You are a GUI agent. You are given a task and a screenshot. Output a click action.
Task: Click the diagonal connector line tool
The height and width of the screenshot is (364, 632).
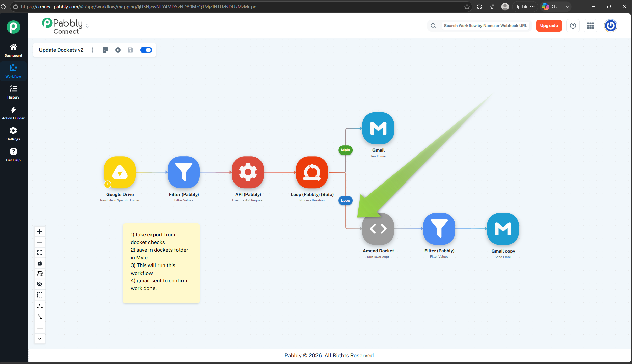(x=40, y=317)
